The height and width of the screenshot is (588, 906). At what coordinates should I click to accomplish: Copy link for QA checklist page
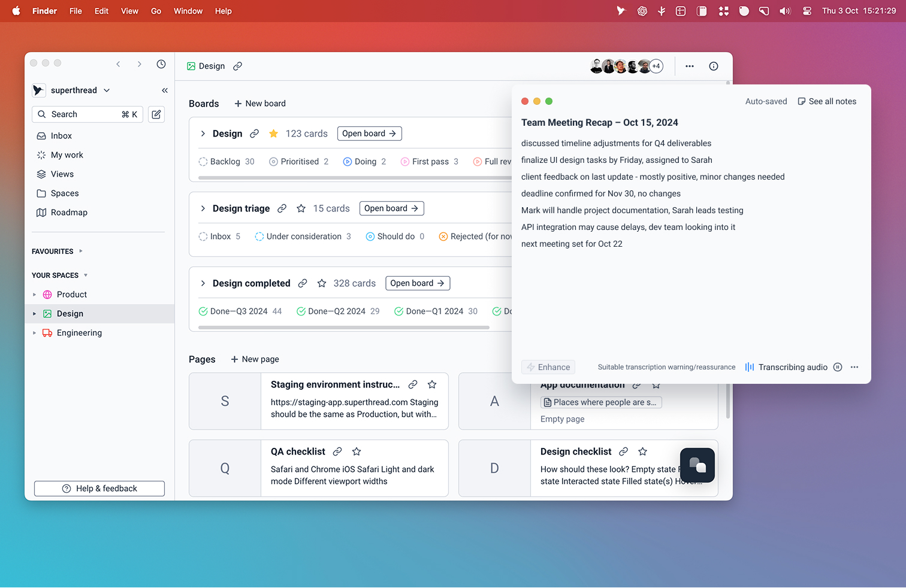click(337, 451)
